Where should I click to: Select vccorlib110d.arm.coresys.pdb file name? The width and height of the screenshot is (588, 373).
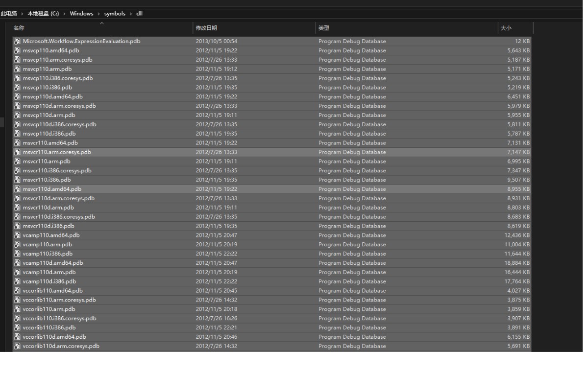tap(61, 347)
